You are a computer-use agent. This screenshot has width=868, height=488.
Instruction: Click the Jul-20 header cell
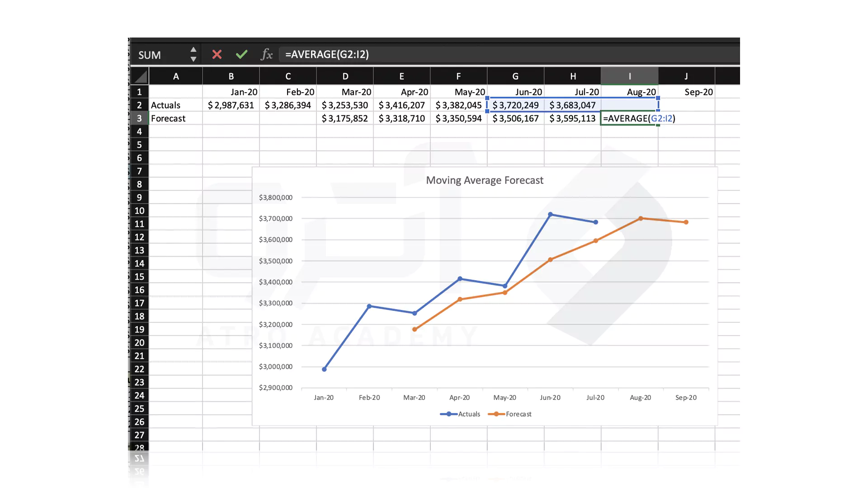point(573,92)
